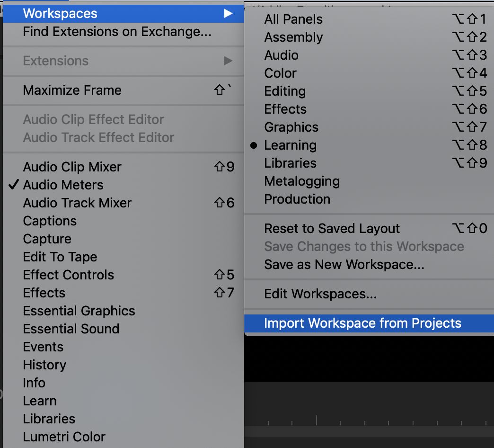Open the Audio Clip Mixer panel

72,167
